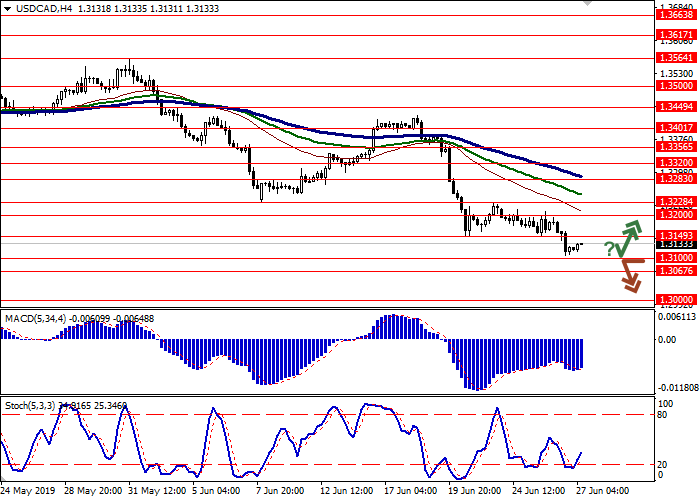
Task: Click the 1.35641 price level tag
Action: point(676,58)
